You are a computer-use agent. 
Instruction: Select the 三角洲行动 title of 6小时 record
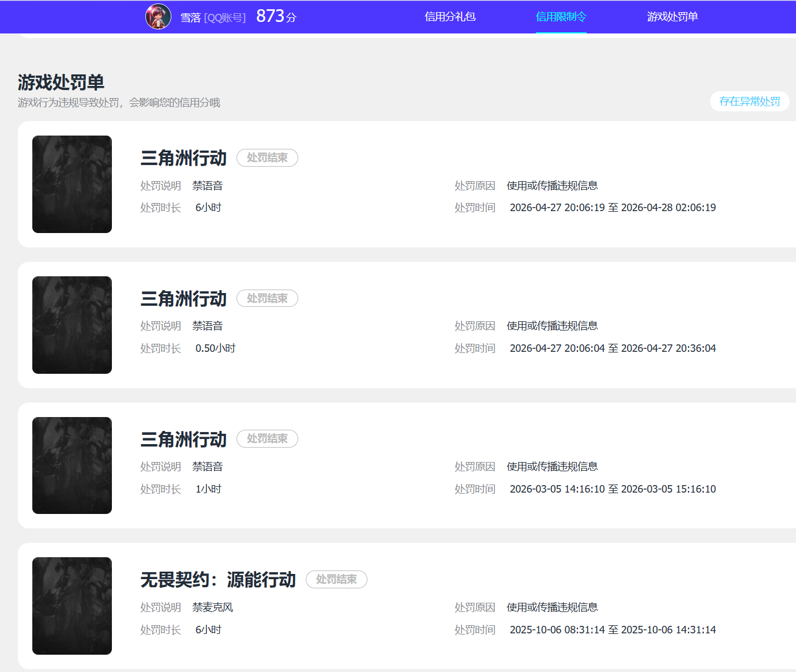point(183,158)
